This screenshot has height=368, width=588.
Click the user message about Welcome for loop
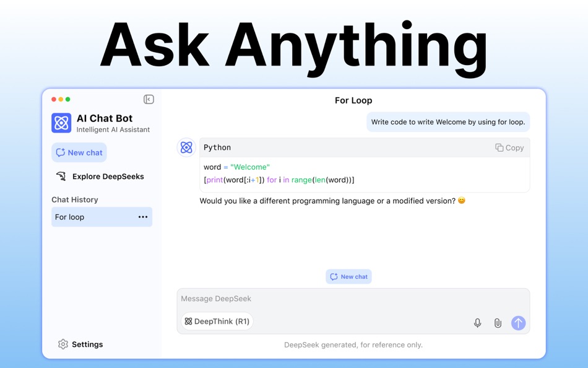coord(448,122)
